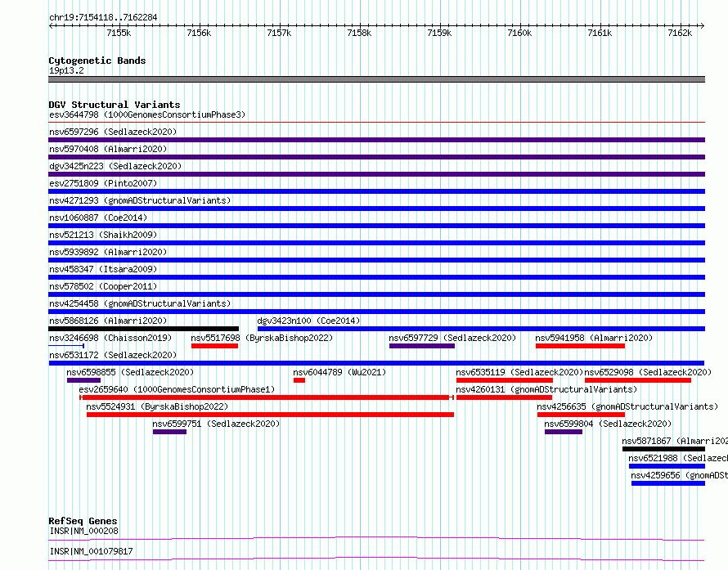Viewport: 728px width, 570px height.
Task: Open esv2751809 (Pinto2007) variant entry
Action: tap(103, 183)
